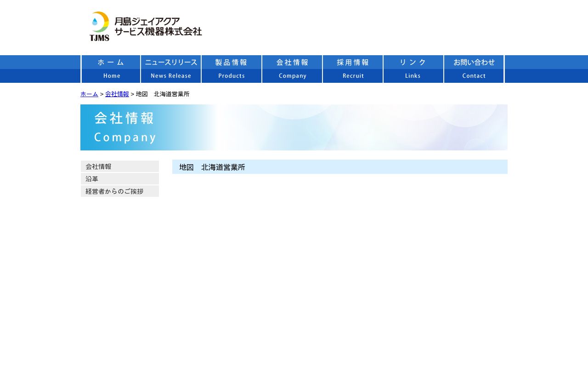Click the 会社情報 title in the banner
588x368 pixels.
tap(124, 118)
